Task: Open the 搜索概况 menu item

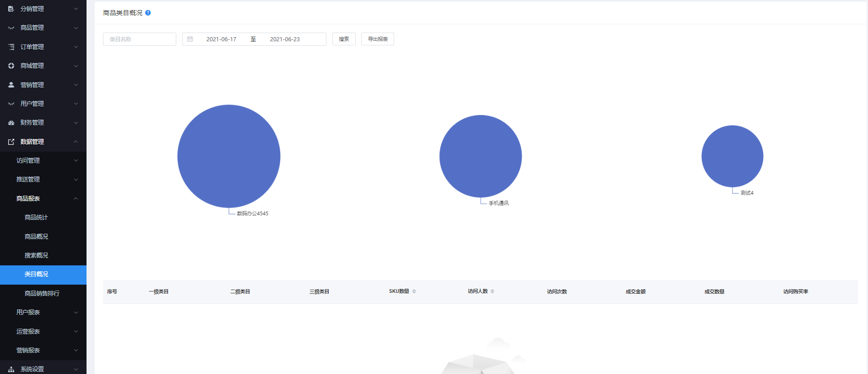Action: tap(36, 255)
